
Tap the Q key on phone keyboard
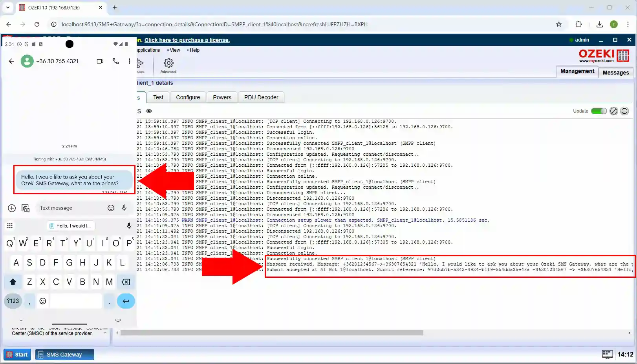click(10, 243)
